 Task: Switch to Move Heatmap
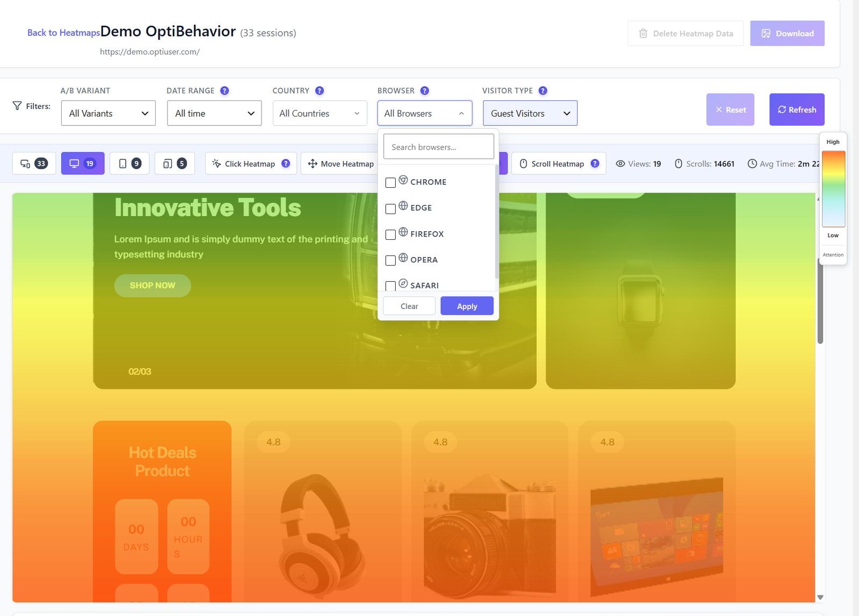[340, 164]
